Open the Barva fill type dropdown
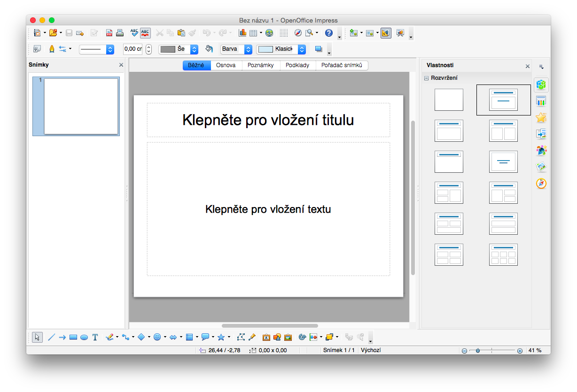 click(x=248, y=49)
